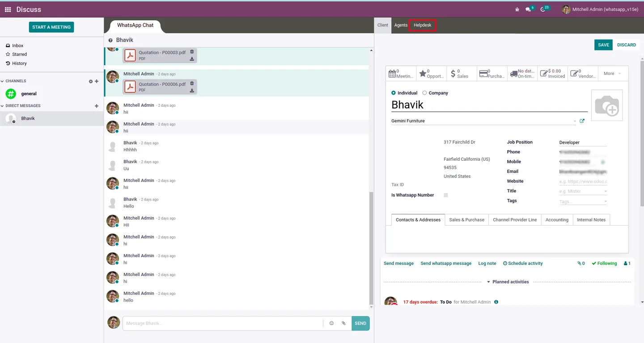Open activities clock icon with badge 23
Screen dimensions: 644x343
pos(544,9)
